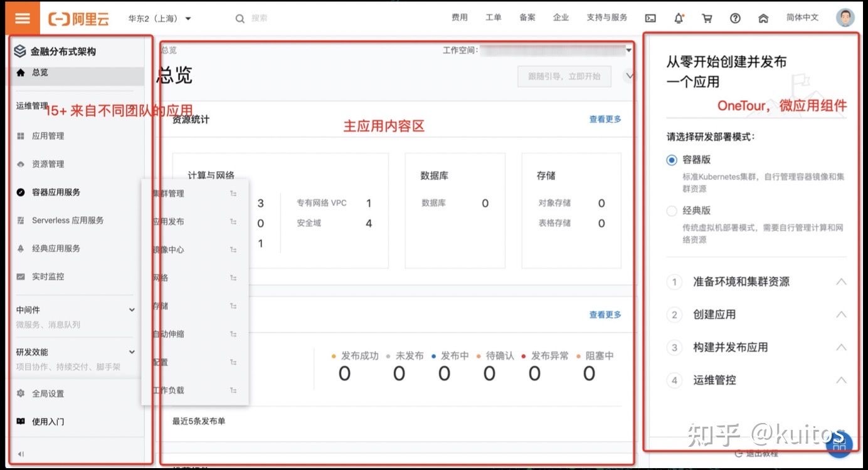
Task: Toggle the 运维管控 step chevron
Action: click(841, 380)
